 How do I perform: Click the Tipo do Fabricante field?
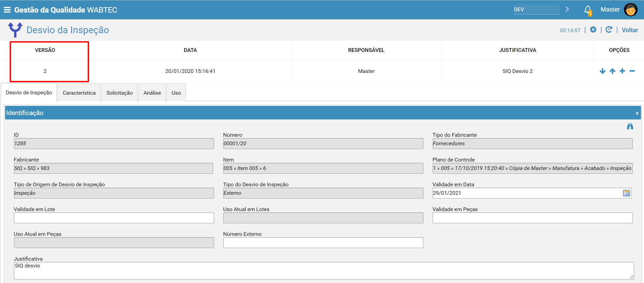(532, 144)
